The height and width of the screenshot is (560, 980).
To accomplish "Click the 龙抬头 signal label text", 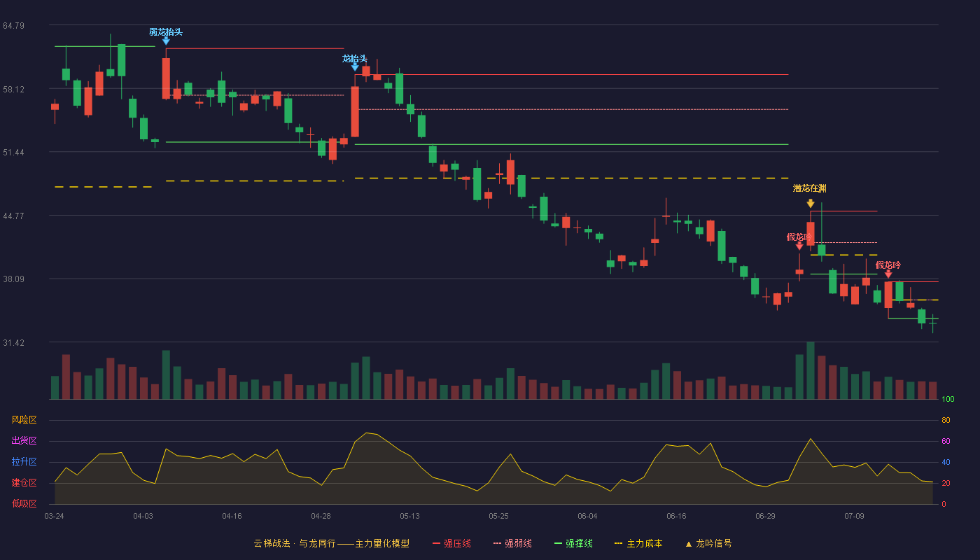I will click(x=355, y=59).
